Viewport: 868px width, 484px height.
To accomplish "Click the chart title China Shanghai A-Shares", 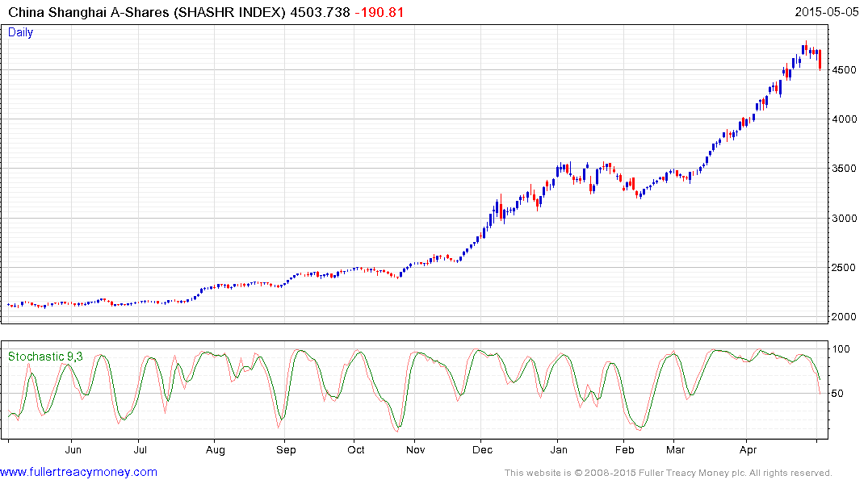I will [x=89, y=12].
